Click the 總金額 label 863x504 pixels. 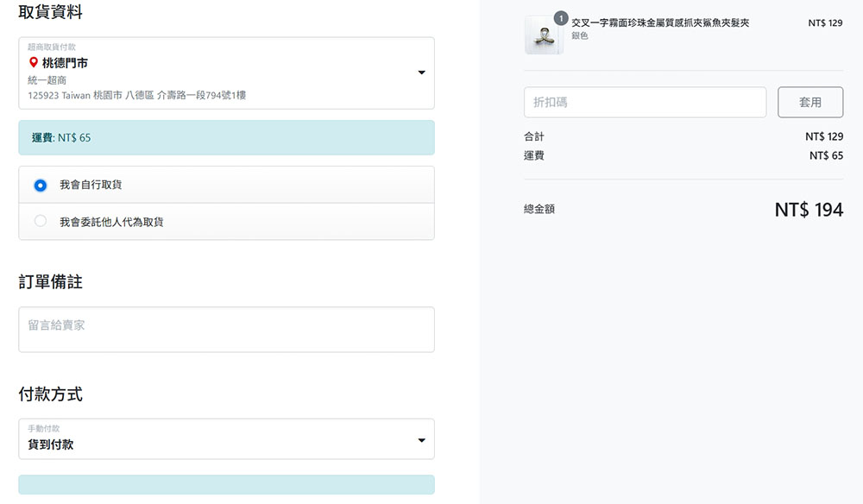pyautogui.click(x=539, y=209)
